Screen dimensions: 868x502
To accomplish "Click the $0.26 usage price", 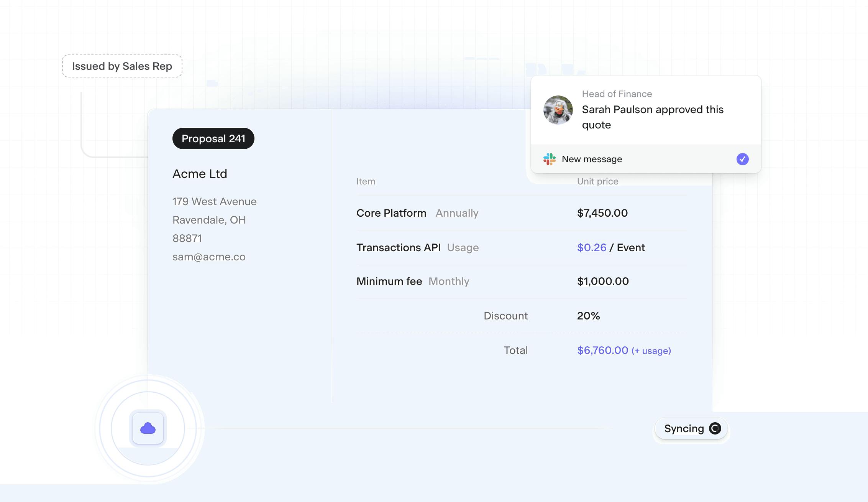I will [592, 247].
